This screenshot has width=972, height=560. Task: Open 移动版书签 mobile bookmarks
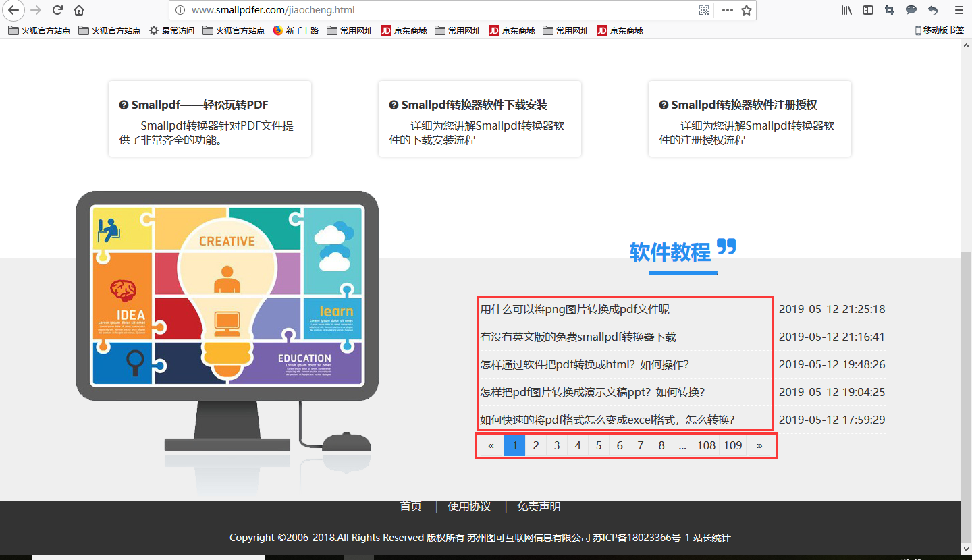[x=939, y=30]
